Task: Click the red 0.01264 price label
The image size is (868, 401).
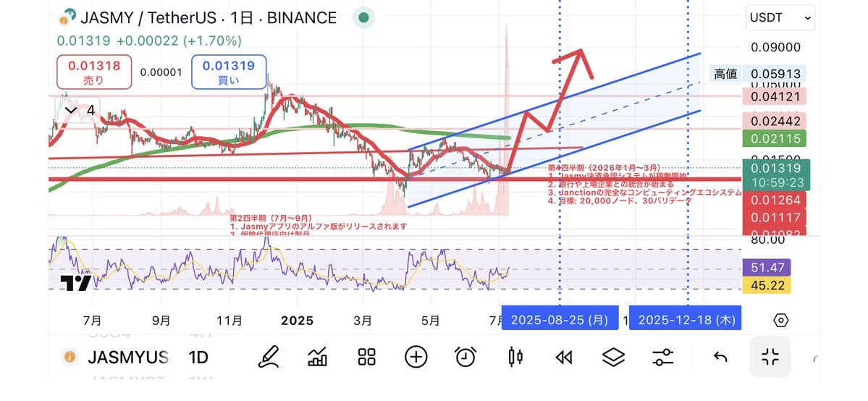Action: click(775, 199)
